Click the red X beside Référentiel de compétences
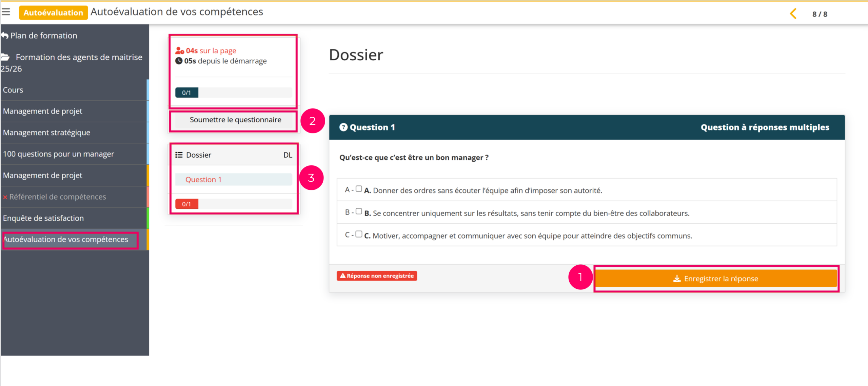868x386 pixels. [5, 197]
